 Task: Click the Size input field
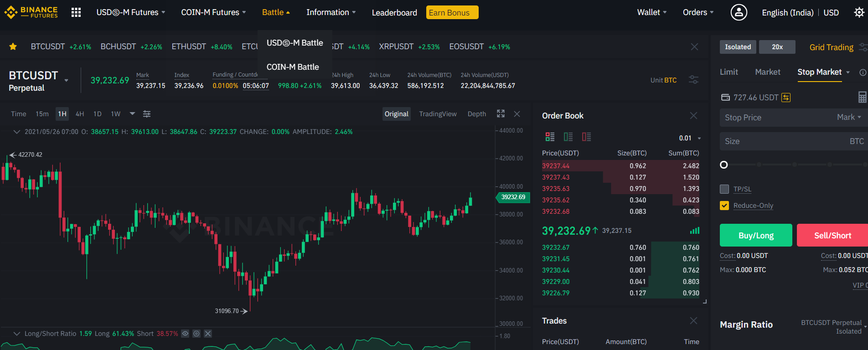pyautogui.click(x=794, y=141)
